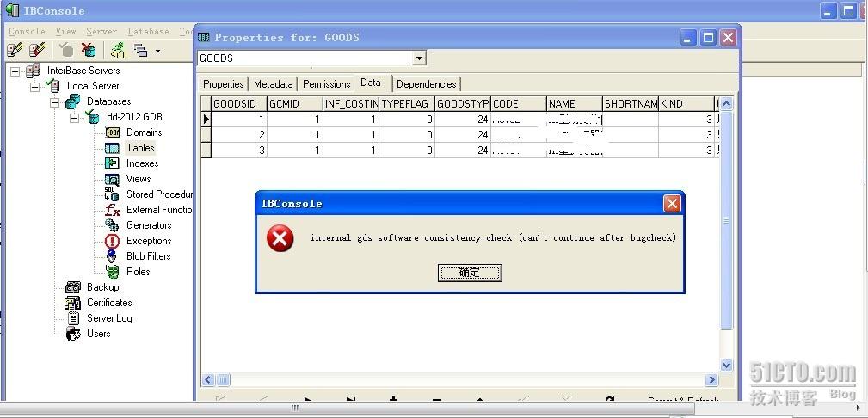868x418 pixels.
Task: Click the data grid scroll up arrow
Action: pyautogui.click(x=727, y=103)
